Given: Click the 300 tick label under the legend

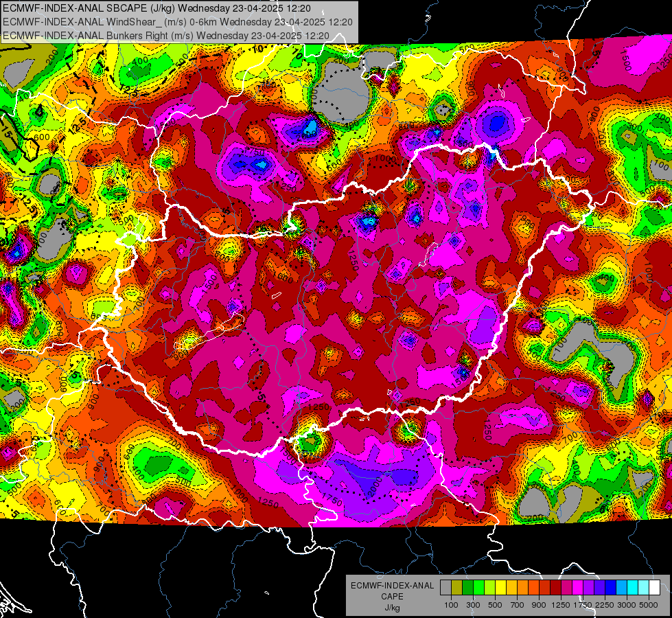Looking at the screenshot, I should 473,605.
